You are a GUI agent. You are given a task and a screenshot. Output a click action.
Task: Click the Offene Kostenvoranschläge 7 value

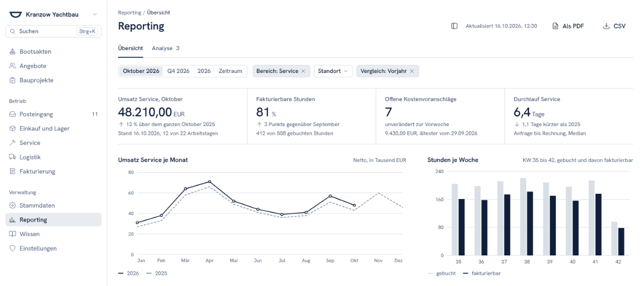[389, 112]
